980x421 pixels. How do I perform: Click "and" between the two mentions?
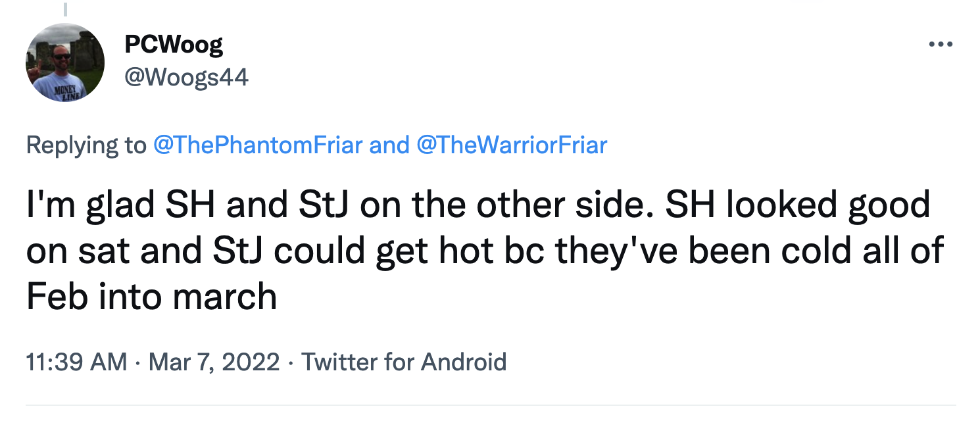coord(389,144)
